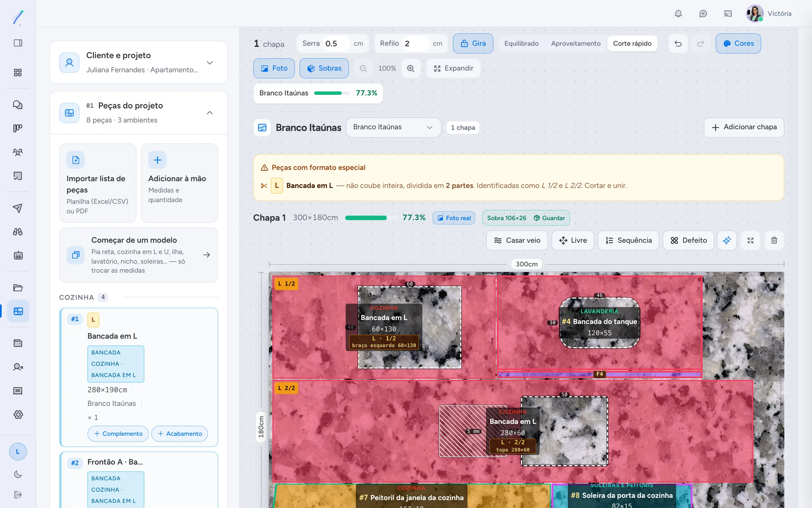The height and width of the screenshot is (508, 812).
Task: Click the Adicionar chapa button
Action: 744,127
